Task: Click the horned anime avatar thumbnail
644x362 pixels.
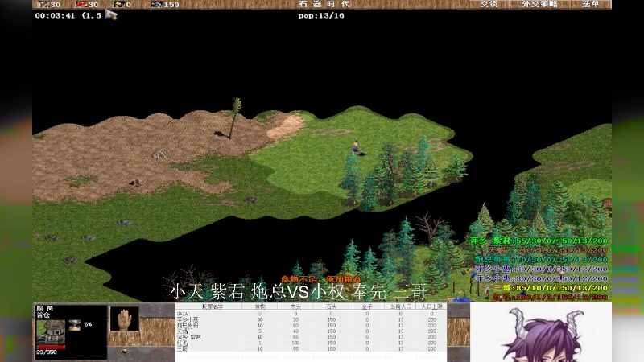Action: 540,332
